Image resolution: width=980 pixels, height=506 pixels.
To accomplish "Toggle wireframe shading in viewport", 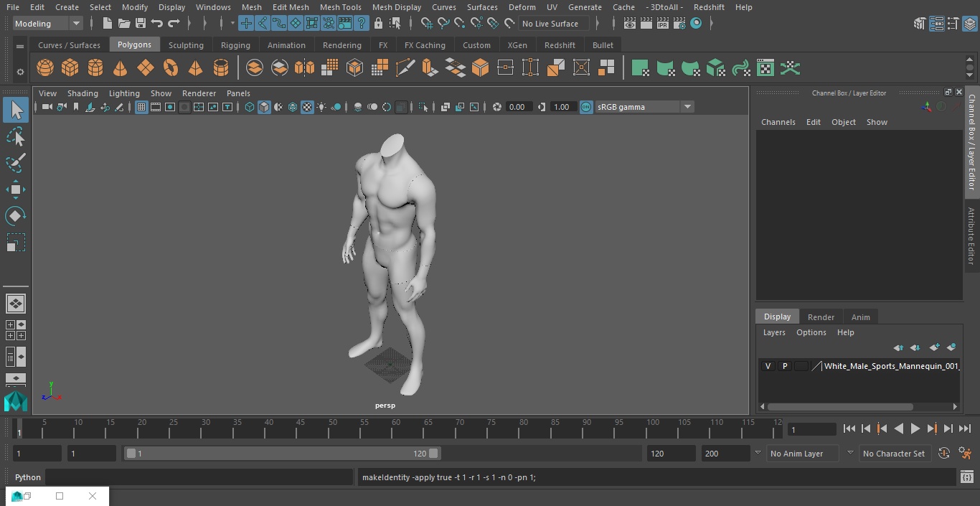I will tap(250, 107).
